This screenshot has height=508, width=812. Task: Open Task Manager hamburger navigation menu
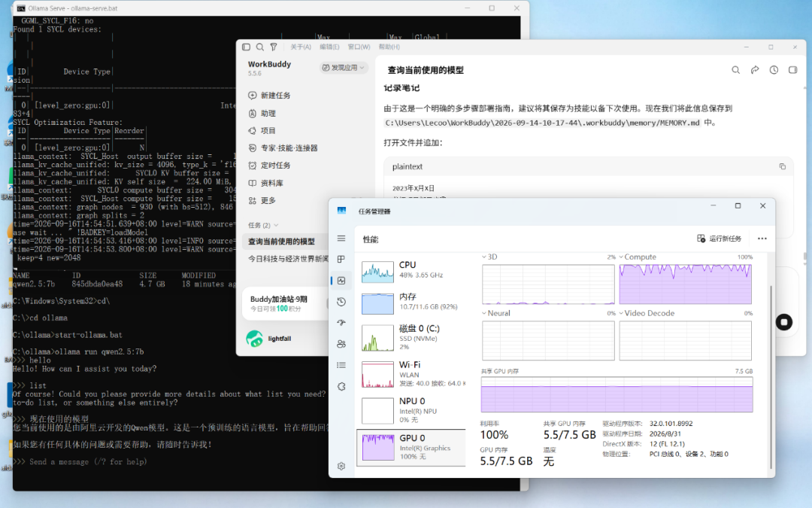(x=341, y=239)
